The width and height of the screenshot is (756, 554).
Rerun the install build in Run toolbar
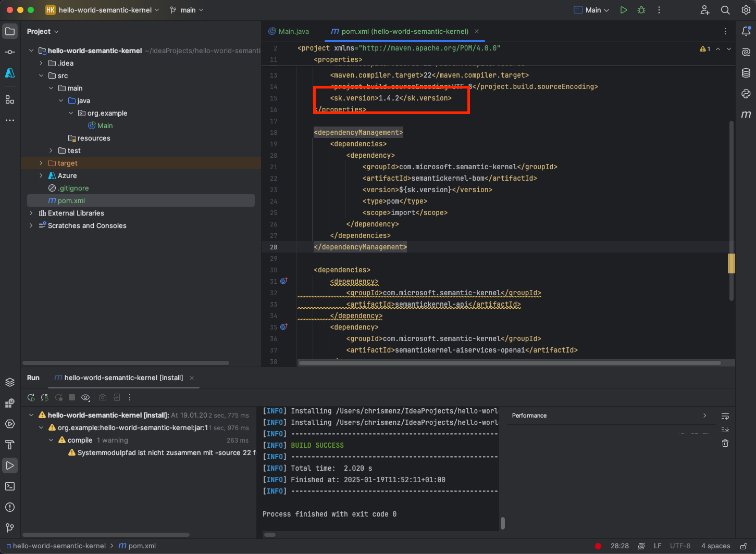click(x=31, y=397)
